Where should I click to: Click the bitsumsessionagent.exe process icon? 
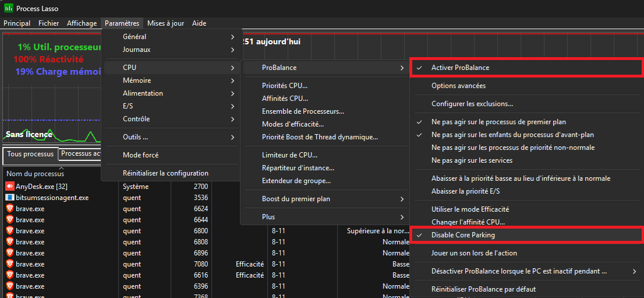[x=10, y=198]
